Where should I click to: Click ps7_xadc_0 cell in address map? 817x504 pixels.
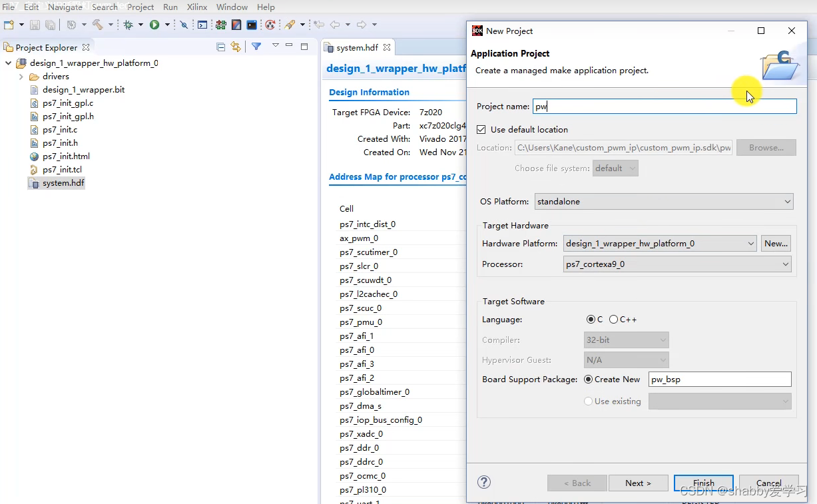click(x=361, y=434)
